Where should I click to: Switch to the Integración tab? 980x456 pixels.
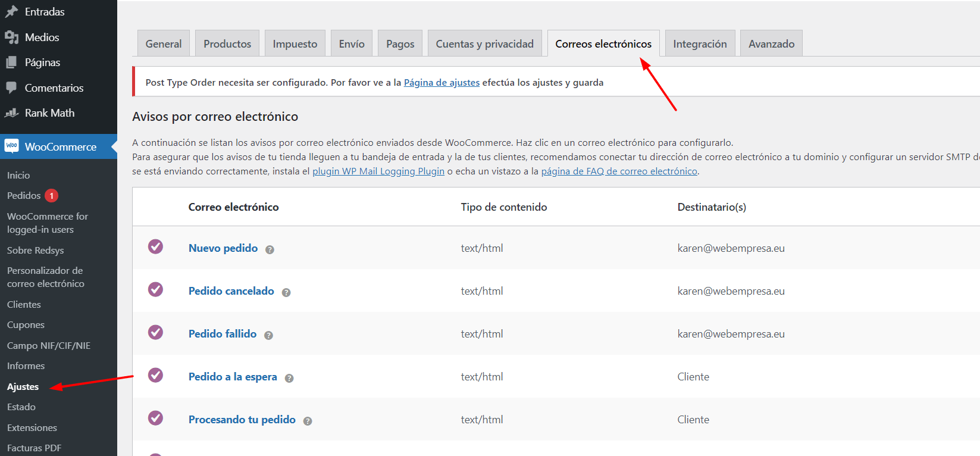coord(700,43)
